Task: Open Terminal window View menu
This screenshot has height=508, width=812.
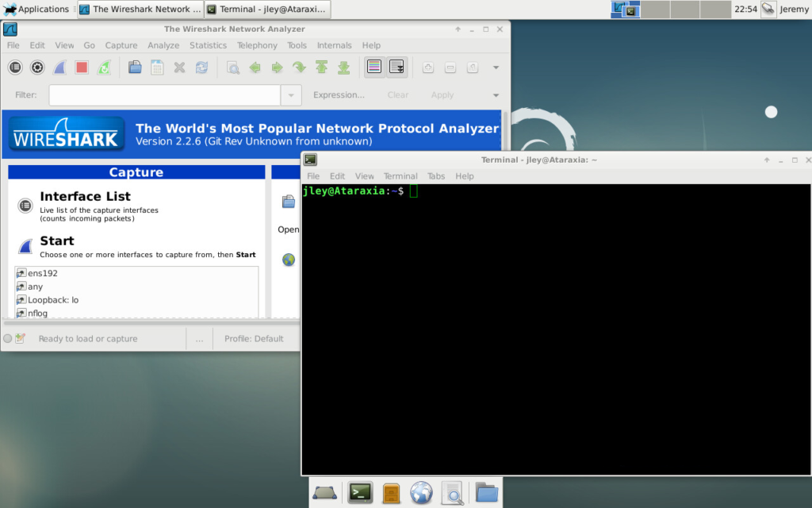Action: (365, 176)
